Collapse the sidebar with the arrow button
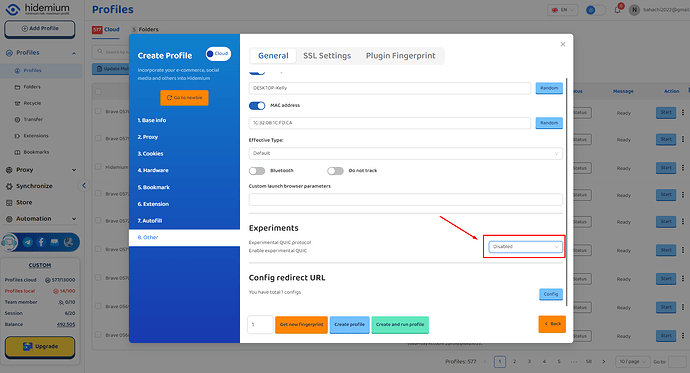 click(x=84, y=186)
